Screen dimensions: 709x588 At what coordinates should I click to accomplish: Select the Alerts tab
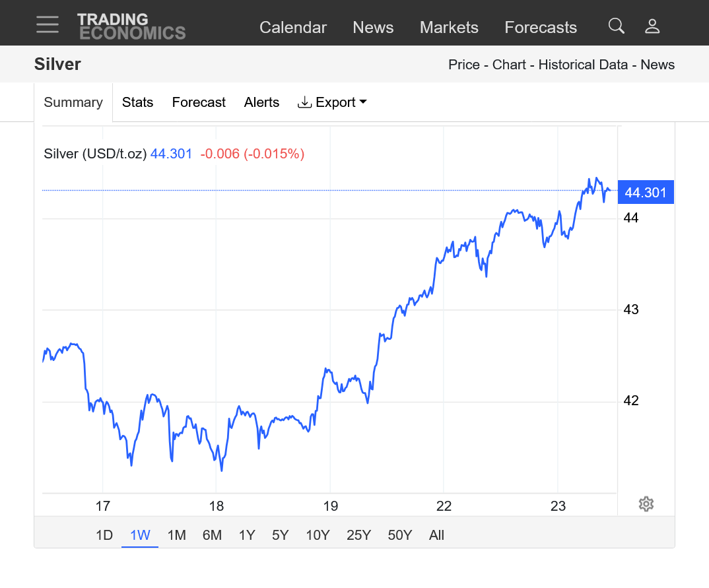coord(261,102)
